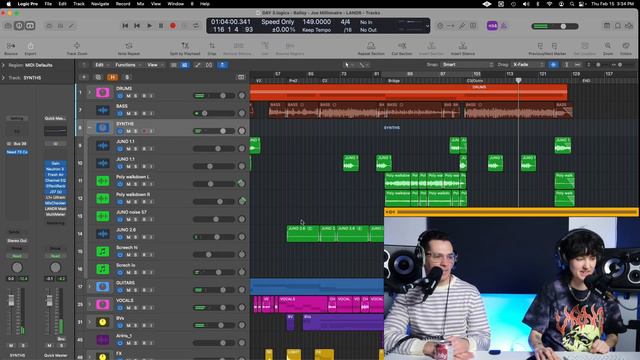The width and height of the screenshot is (640, 360).
Task: Toggle Cycle mode in the transport
Action: 196,26
